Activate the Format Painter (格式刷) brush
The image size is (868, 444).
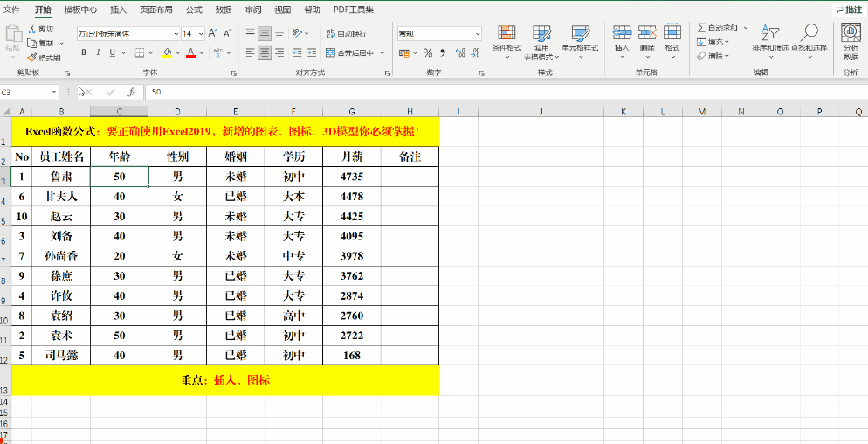(x=44, y=58)
